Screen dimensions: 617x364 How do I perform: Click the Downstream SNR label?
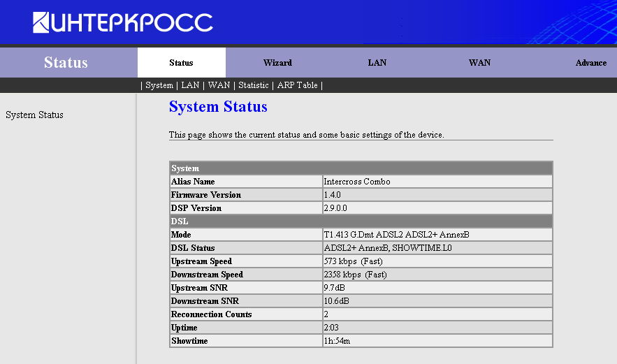tap(205, 301)
